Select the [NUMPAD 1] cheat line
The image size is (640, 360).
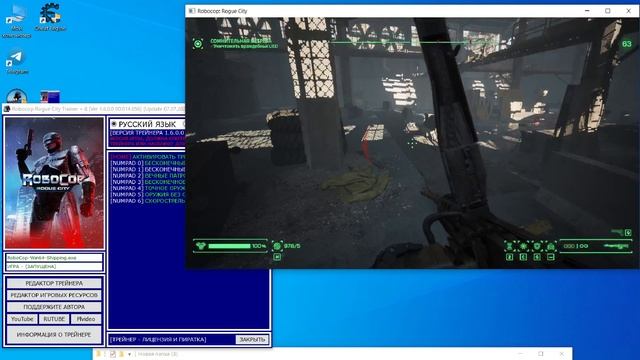(148, 169)
